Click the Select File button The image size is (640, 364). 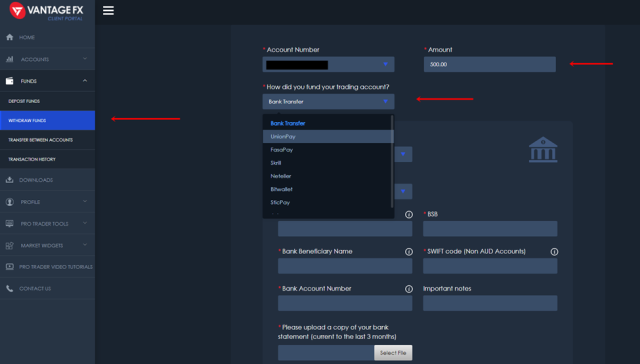click(x=393, y=353)
